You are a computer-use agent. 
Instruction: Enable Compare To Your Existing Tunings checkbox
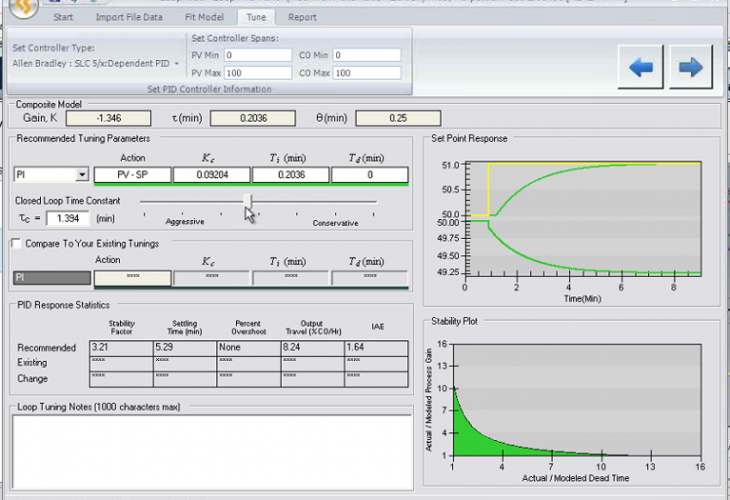coord(16,243)
